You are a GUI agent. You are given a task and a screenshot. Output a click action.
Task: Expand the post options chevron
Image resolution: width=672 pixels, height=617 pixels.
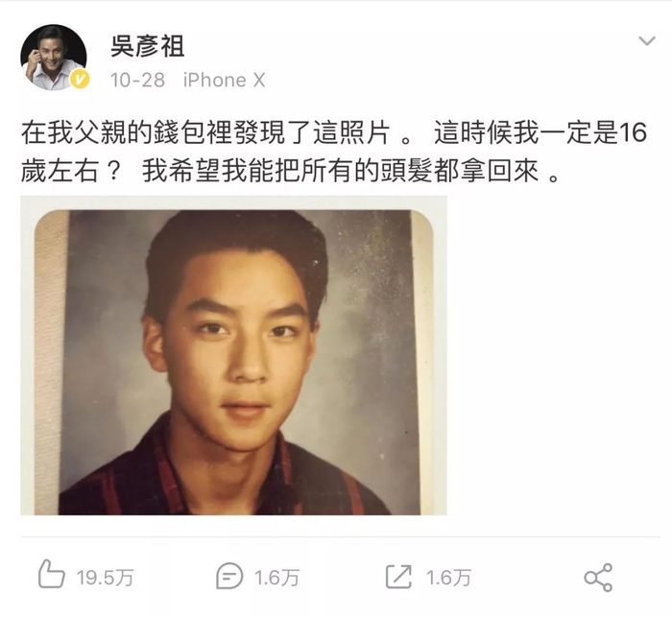point(646,41)
